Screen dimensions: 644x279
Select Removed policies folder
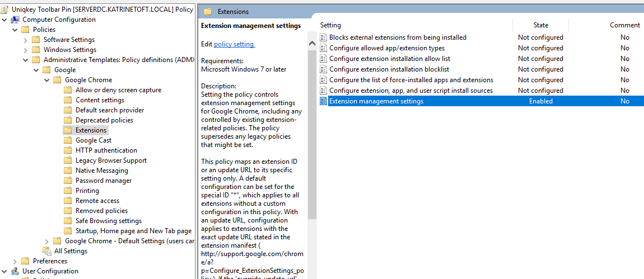[x=101, y=211]
